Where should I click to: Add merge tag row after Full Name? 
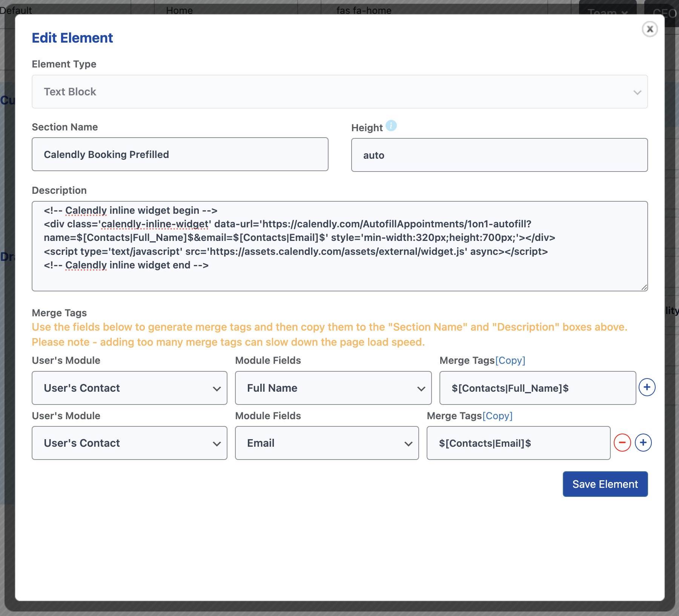tap(647, 387)
